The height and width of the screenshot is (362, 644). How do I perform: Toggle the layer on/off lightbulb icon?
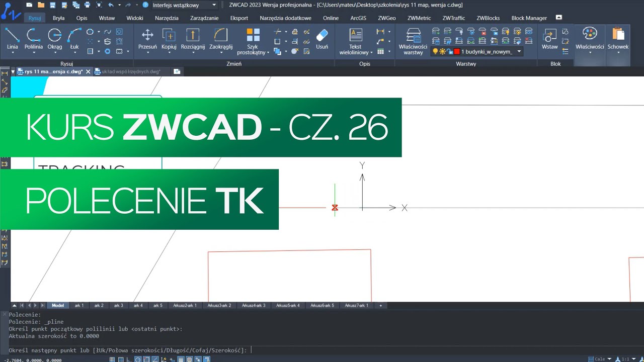pyautogui.click(x=436, y=51)
